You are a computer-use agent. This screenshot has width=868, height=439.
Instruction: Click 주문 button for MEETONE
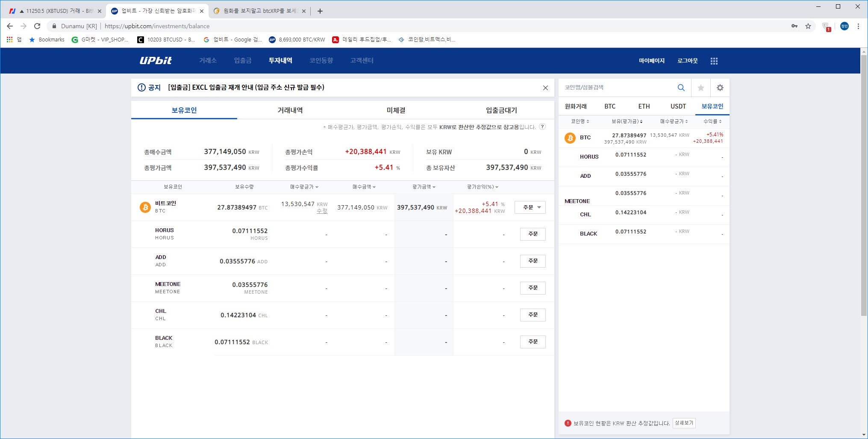click(533, 288)
